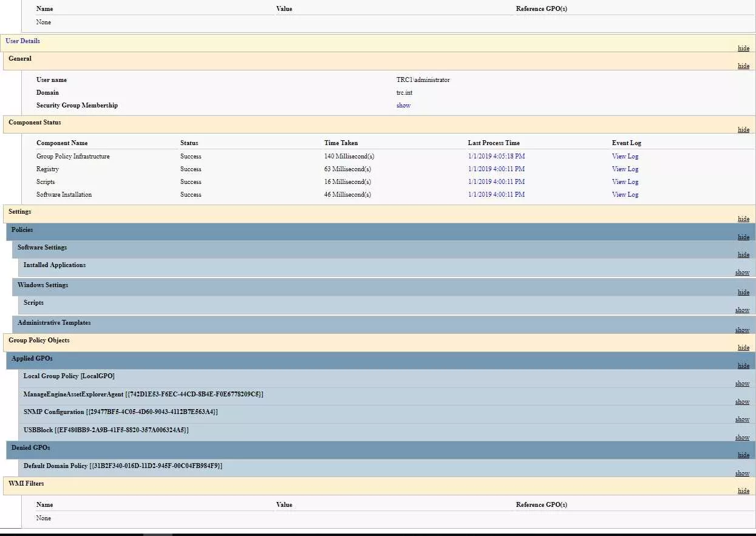This screenshot has width=756, height=536.
Task: Show Security Group Membership list
Action: coord(403,106)
